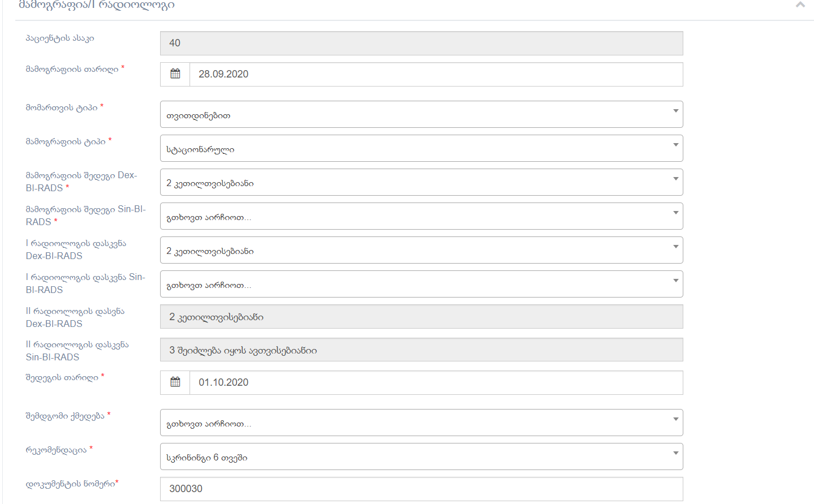Expand მამოგრაფიის შედეგი Dex-BI-RADS dropdown
Image resolution: width=814 pixels, height=504 pixels.
(421, 182)
